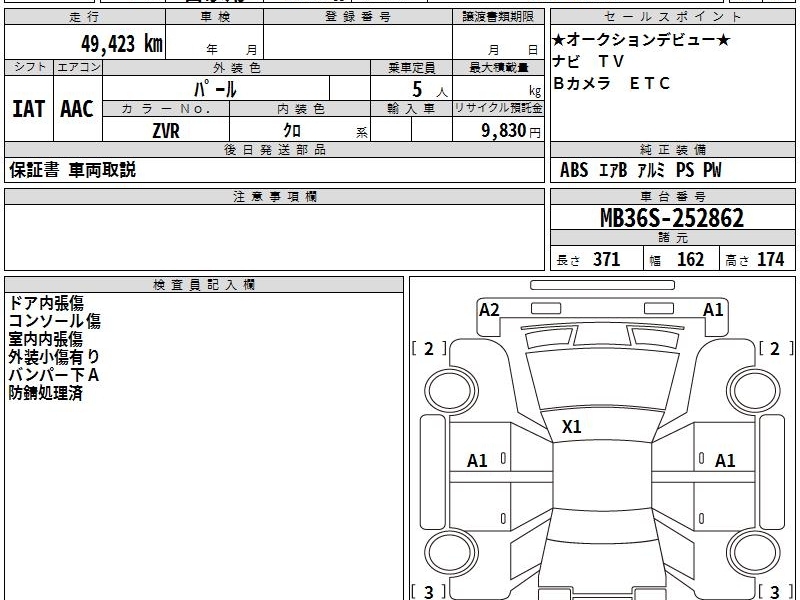This screenshot has width=800, height=600.
Task: Click the front-left wheel in the diagram
Action: tap(452, 391)
